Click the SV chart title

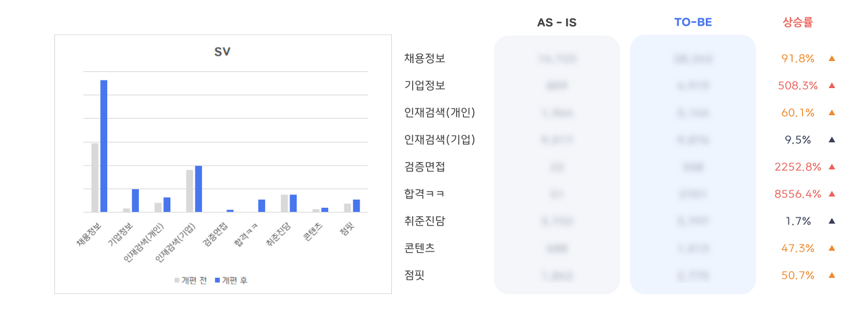pyautogui.click(x=222, y=52)
